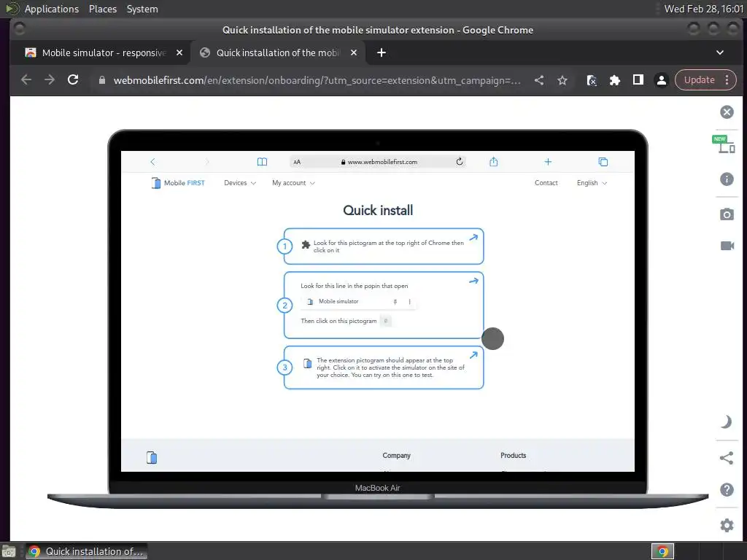Click the pin icon in Mobile simulator row

click(395, 301)
